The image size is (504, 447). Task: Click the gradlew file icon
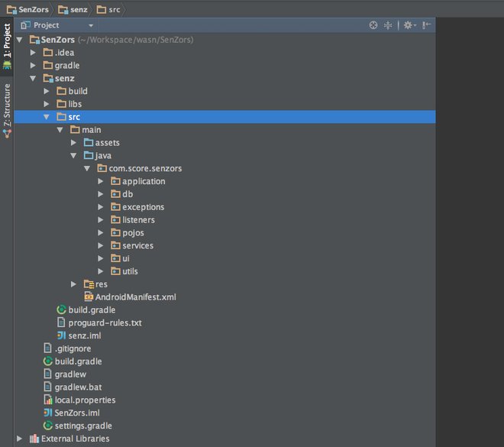47,374
